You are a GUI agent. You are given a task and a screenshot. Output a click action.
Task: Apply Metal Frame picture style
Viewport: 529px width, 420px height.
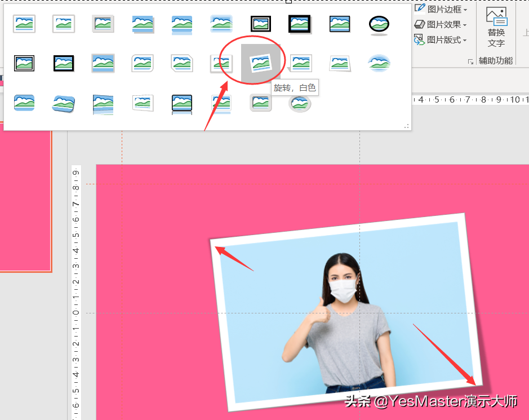(x=103, y=24)
